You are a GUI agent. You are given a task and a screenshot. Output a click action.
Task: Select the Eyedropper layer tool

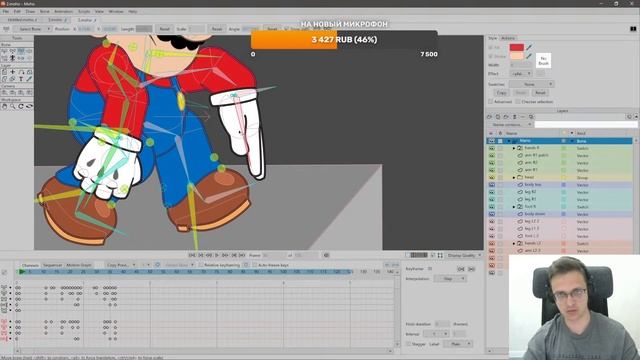pyautogui.click(x=29, y=79)
